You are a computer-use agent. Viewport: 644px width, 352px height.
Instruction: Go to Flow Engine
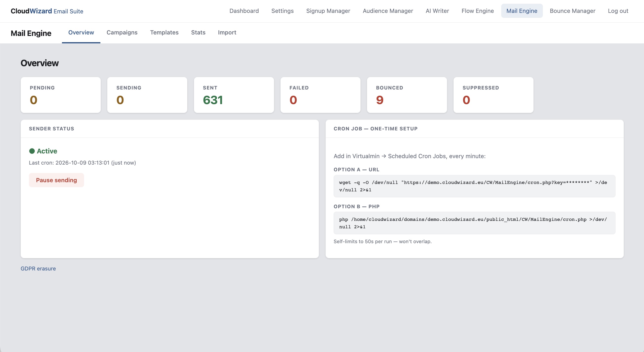(477, 11)
